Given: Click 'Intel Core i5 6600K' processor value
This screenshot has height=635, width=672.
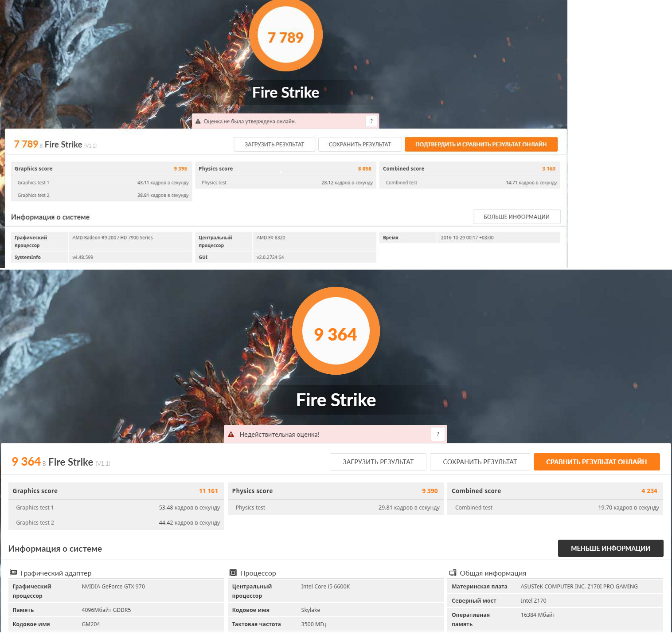Looking at the screenshot, I should [325, 586].
